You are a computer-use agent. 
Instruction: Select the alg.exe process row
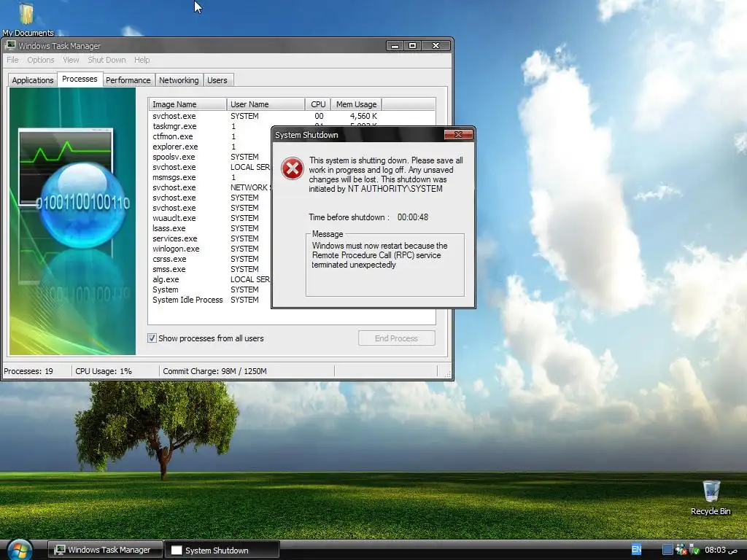209,279
